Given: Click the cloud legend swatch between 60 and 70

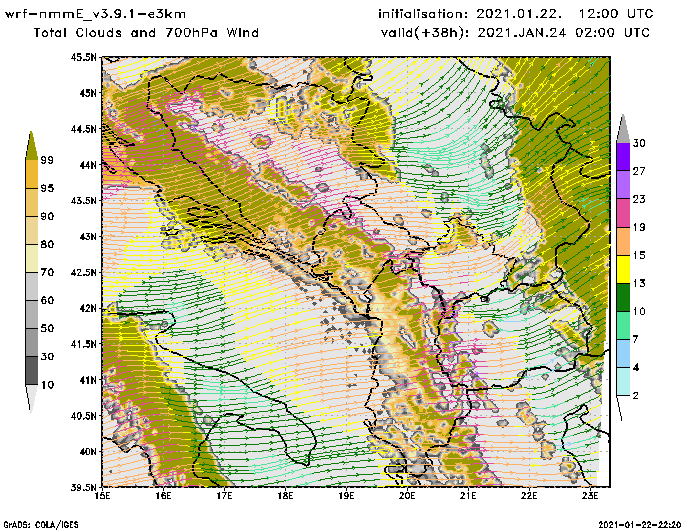Looking at the screenshot, I should pos(32,287).
